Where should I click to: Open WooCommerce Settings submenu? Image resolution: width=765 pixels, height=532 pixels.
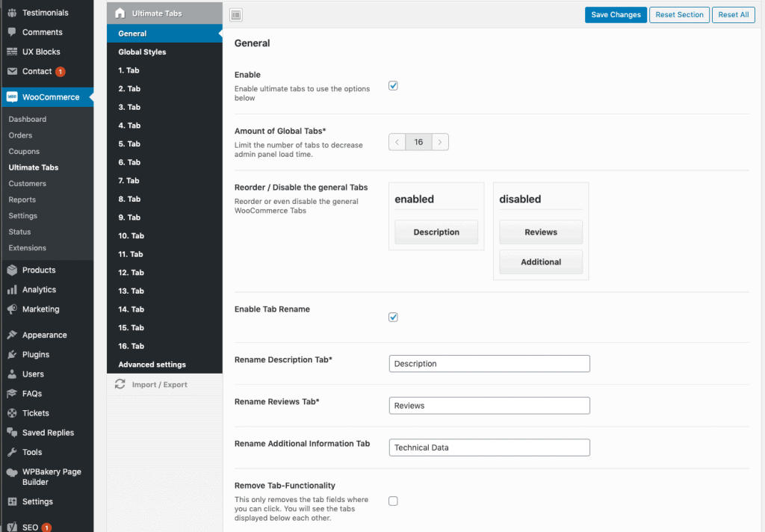(x=22, y=216)
